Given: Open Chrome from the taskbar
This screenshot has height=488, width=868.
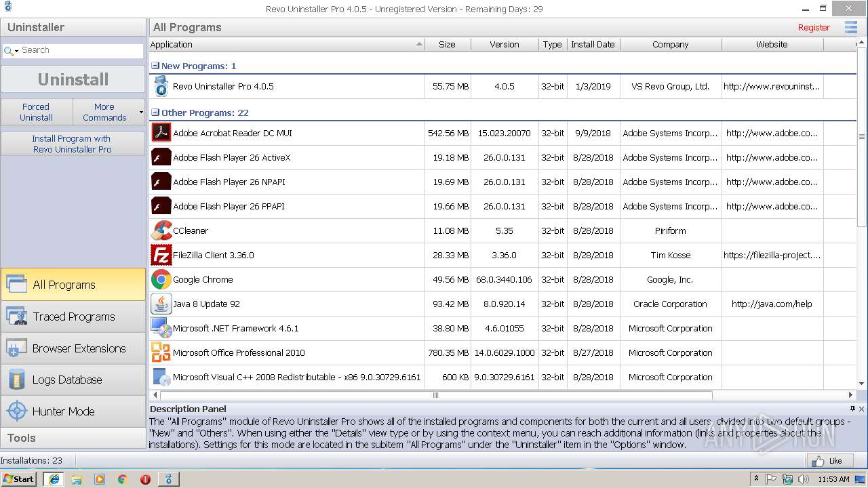Looking at the screenshot, I should coord(122,479).
